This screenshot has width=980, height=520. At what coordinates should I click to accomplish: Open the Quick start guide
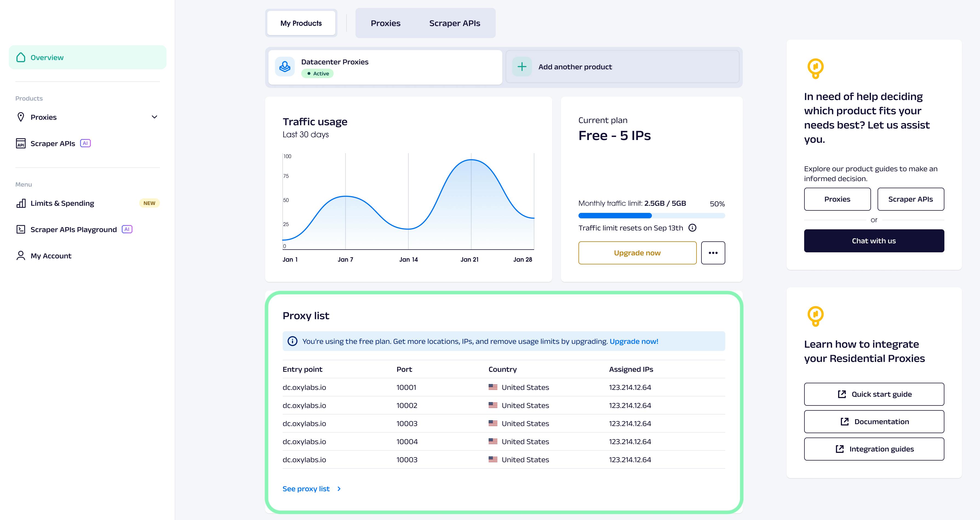coord(874,394)
